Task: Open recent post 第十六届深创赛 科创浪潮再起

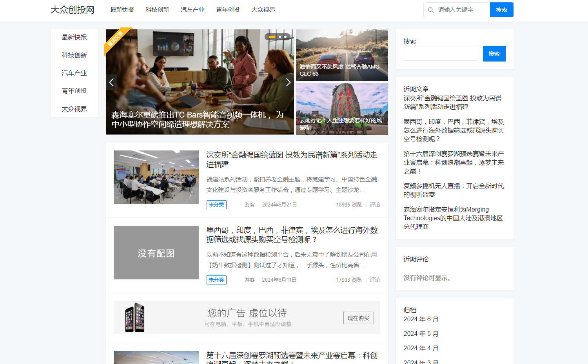Action: click(x=454, y=163)
